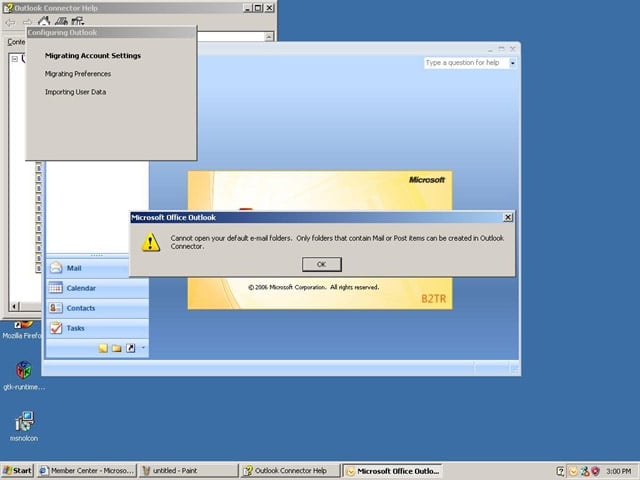Click OK in the Outlook error dialog
Screen dimensions: 640x480
click(322, 264)
